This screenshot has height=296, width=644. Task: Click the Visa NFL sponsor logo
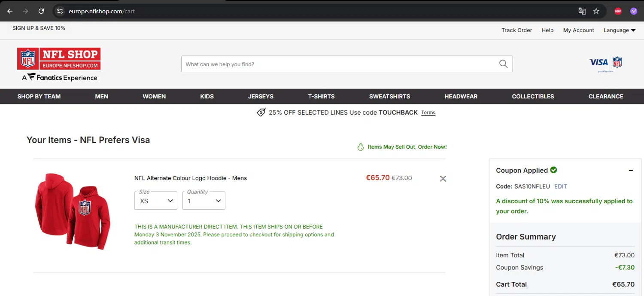coord(606,63)
